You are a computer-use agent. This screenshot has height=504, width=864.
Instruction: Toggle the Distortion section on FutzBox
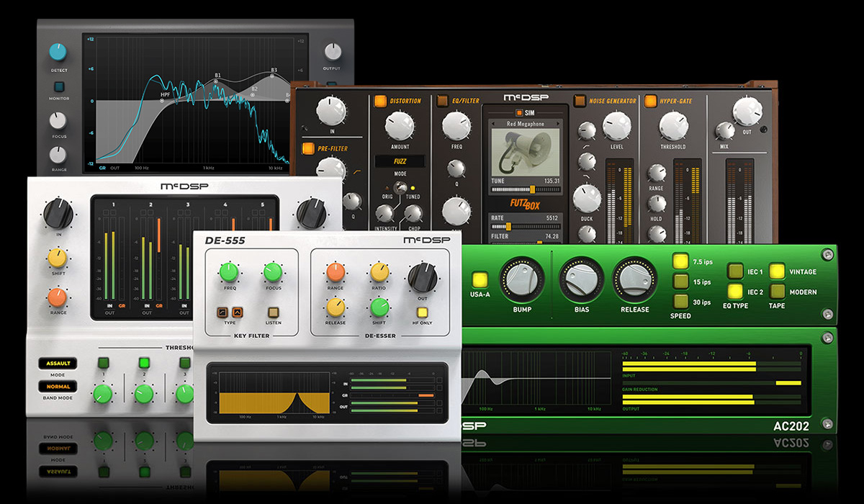[x=381, y=101]
